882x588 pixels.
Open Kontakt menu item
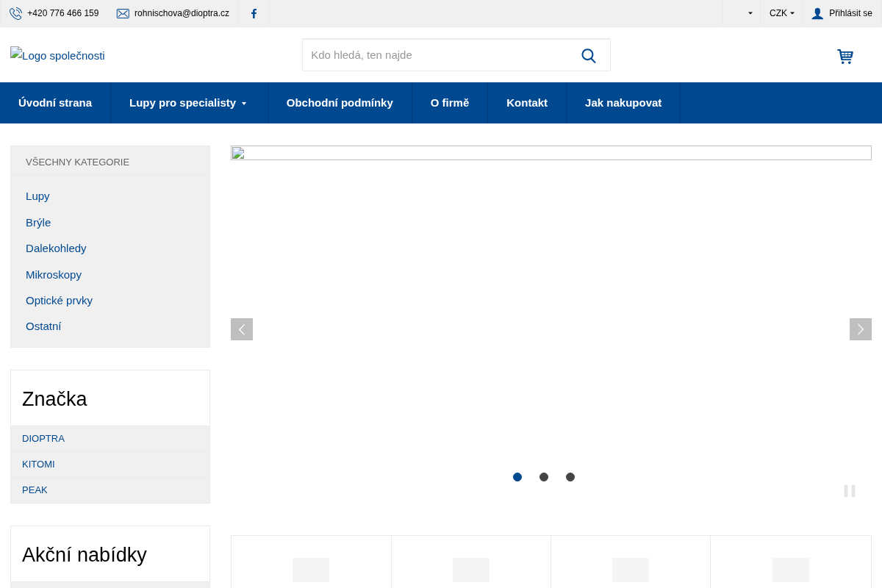click(527, 103)
